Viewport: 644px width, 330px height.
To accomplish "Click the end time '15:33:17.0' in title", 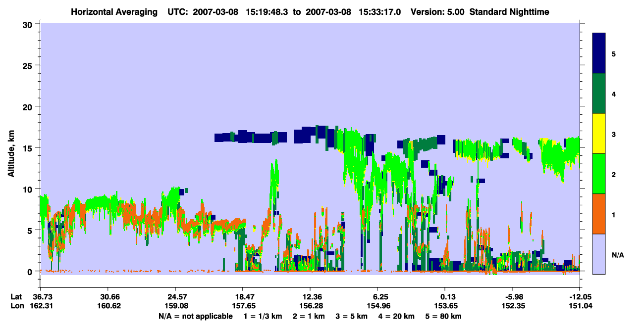I will (x=380, y=12).
